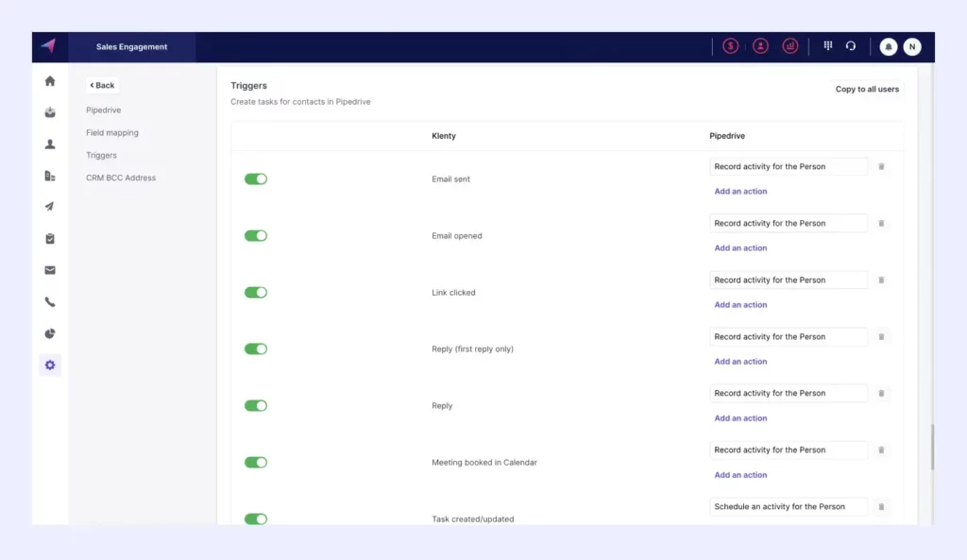Disable the Meeting booked in Calendar trigger
Viewport: 967px width, 560px height.
(x=255, y=463)
